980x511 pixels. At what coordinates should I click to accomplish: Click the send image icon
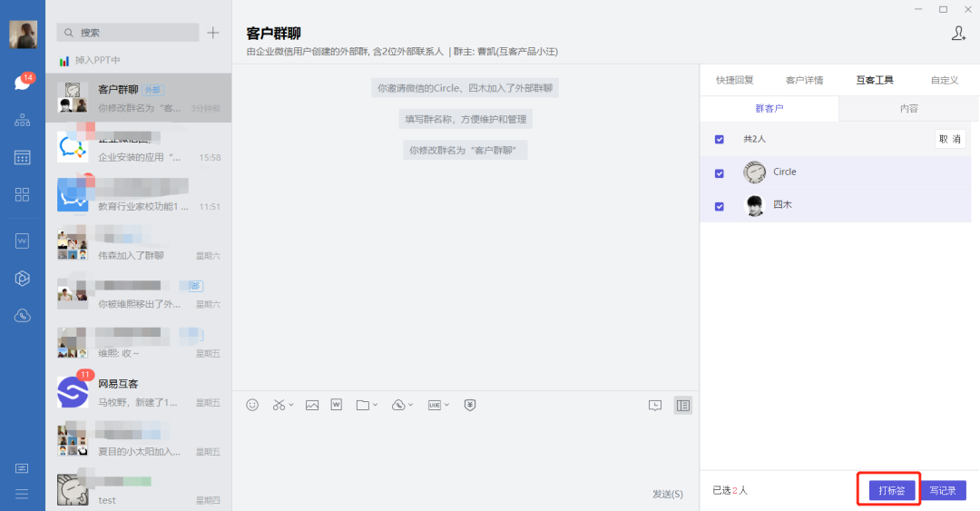pyautogui.click(x=312, y=405)
